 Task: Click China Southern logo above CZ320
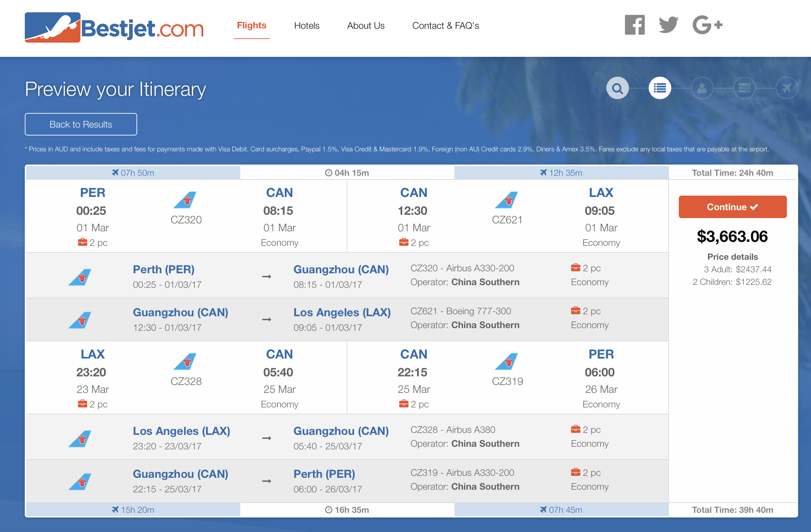click(x=185, y=200)
